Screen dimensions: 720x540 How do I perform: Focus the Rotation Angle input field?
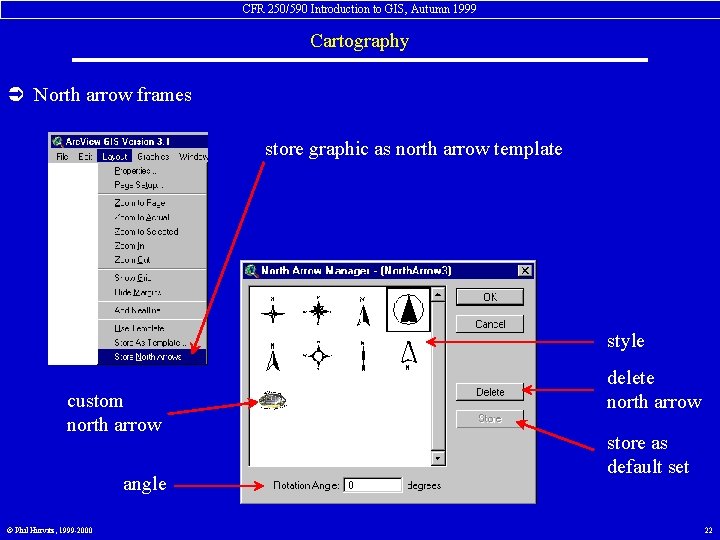click(x=373, y=485)
